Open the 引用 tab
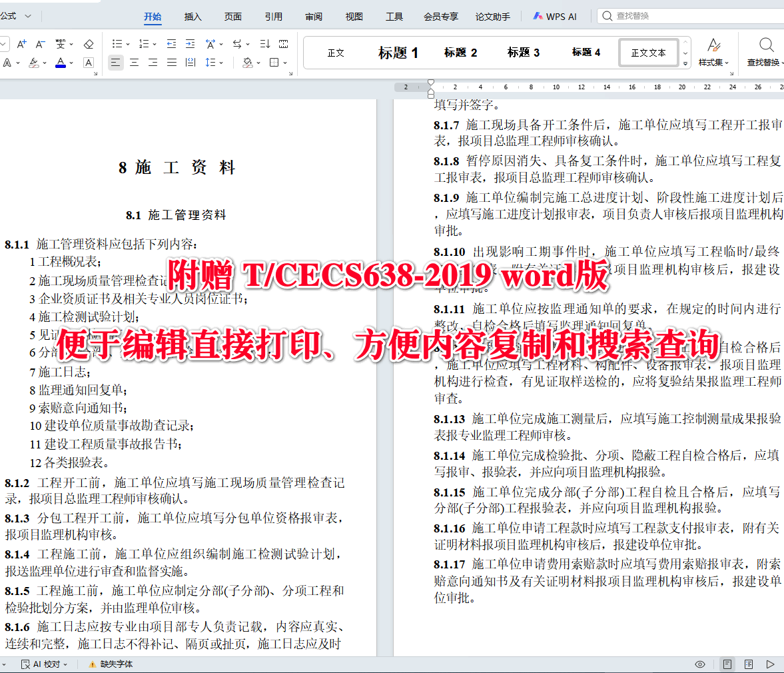The height and width of the screenshot is (673, 784). point(274,17)
